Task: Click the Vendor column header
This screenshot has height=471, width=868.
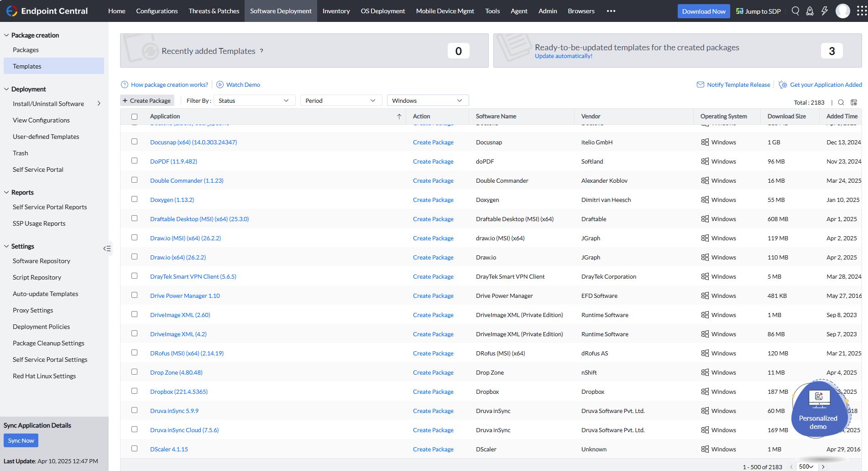Action: [x=591, y=116]
